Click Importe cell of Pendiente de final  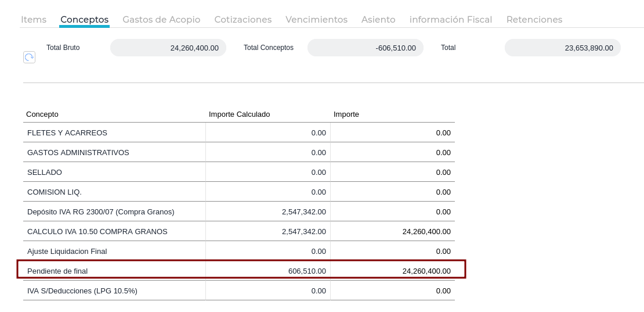click(x=393, y=271)
